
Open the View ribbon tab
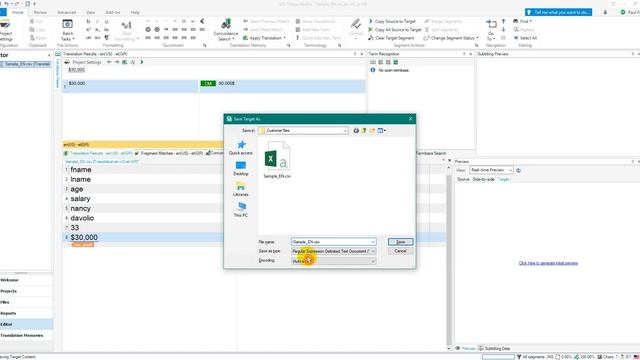pyautogui.click(x=90, y=12)
